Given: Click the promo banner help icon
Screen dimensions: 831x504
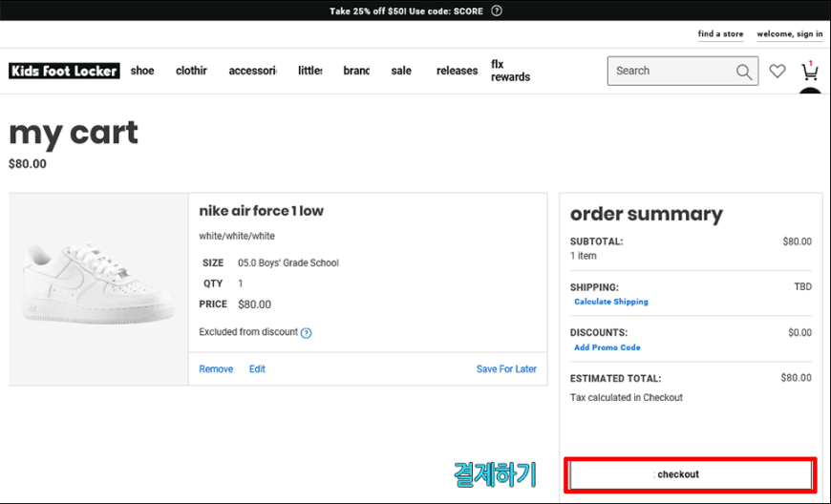Looking at the screenshot, I should pos(496,10).
